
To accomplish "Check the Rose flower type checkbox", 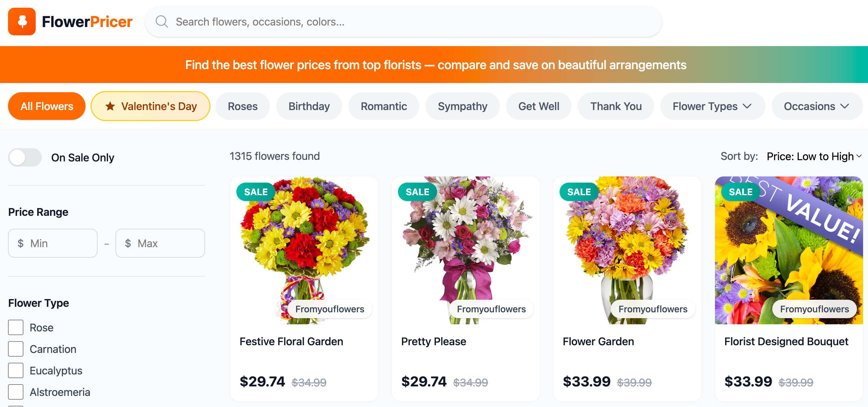I will pyautogui.click(x=16, y=328).
